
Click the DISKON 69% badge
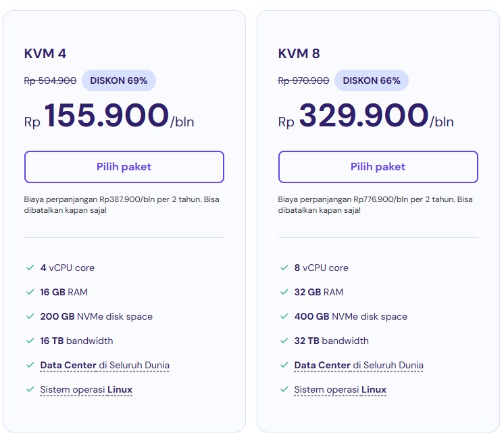[119, 80]
